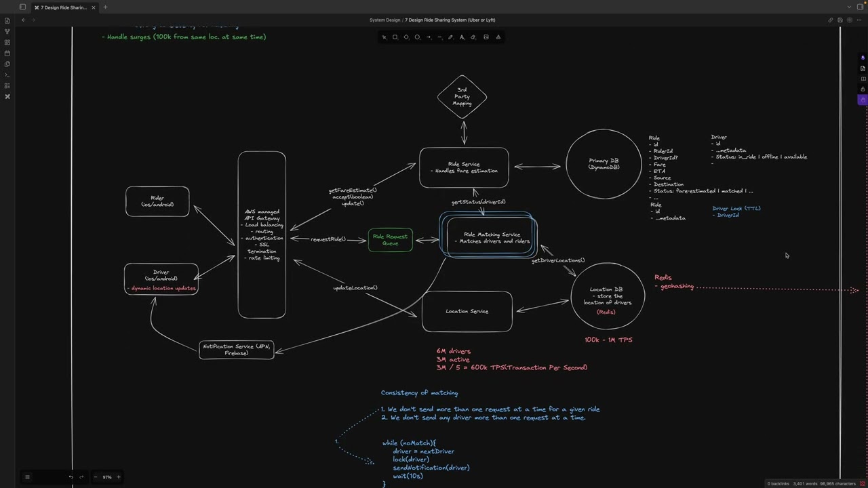Open today's daily note calendar icon
Viewport: 868px width, 488px height.
pyautogui.click(x=7, y=53)
